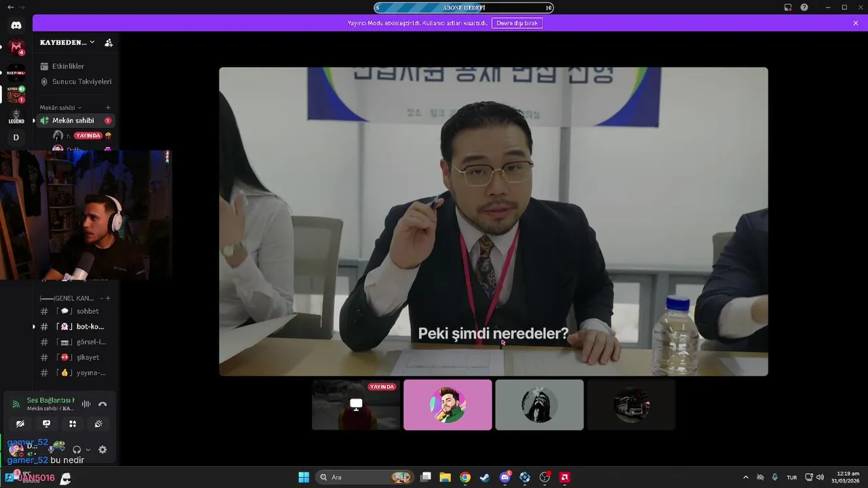
Task: Show hidden system tray icons
Action: pos(746,477)
